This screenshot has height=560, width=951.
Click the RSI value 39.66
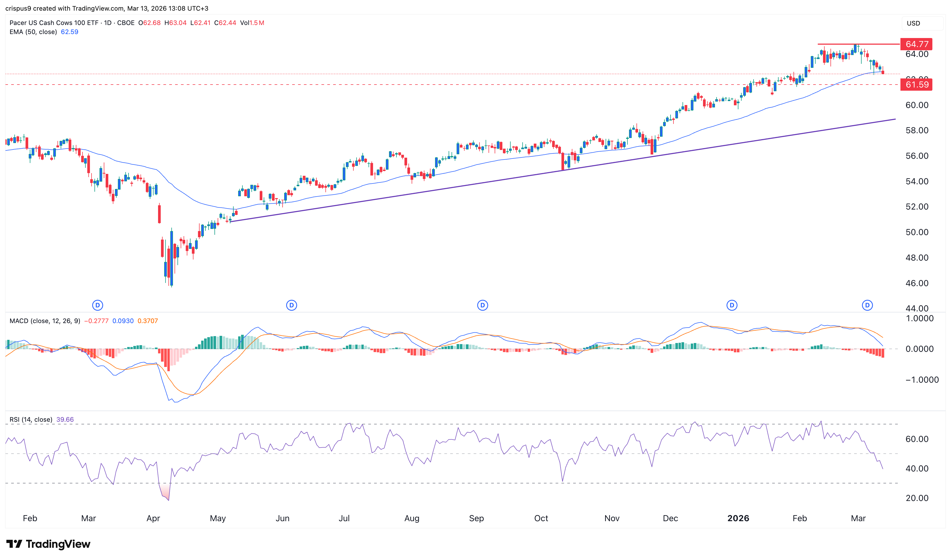(65, 419)
